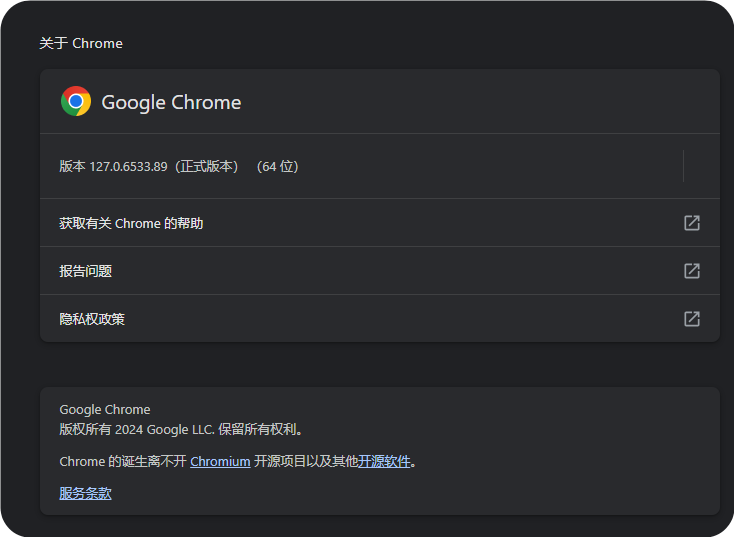The image size is (734, 537).
Task: Click the Google Chrome title text beside logo
Action: pos(171,103)
